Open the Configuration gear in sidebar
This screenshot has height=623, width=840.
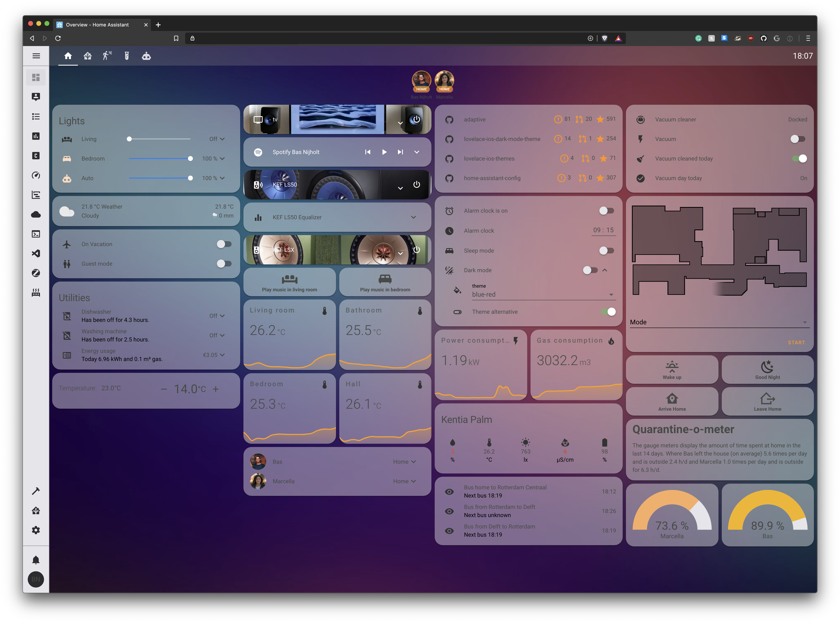coord(36,530)
